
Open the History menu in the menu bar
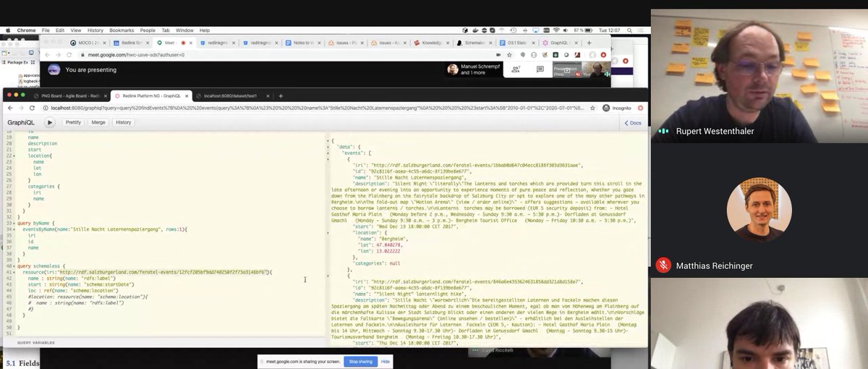point(95,30)
